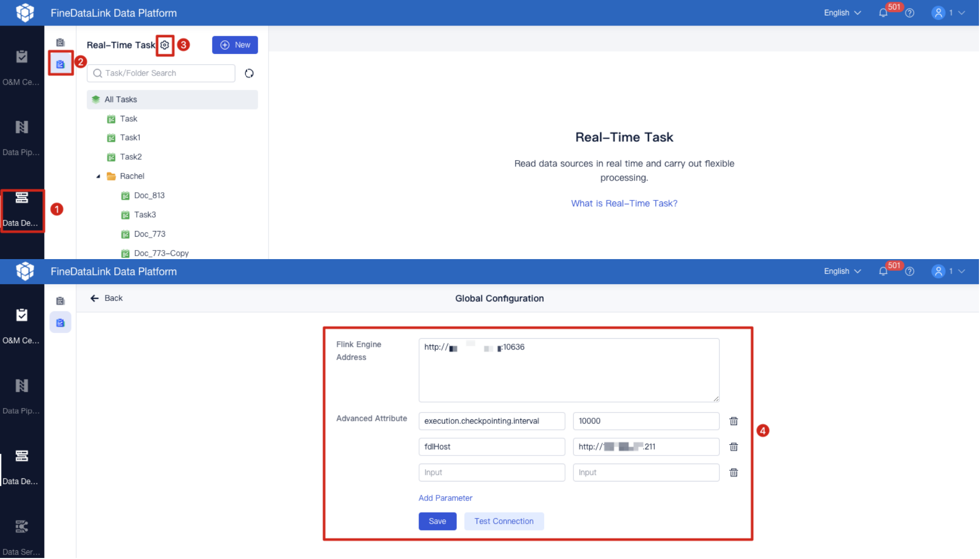Open notifications bell in bottom header
This screenshot has width=980, height=559.
tap(883, 271)
